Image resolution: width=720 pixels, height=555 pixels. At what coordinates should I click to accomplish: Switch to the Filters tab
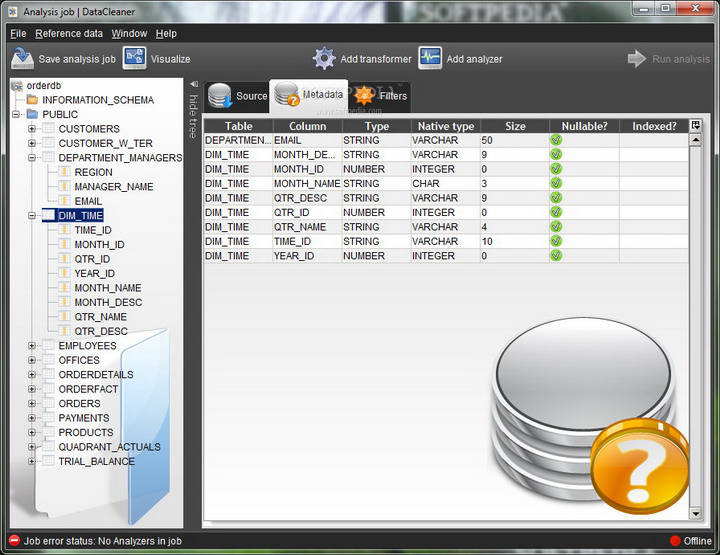pos(380,96)
